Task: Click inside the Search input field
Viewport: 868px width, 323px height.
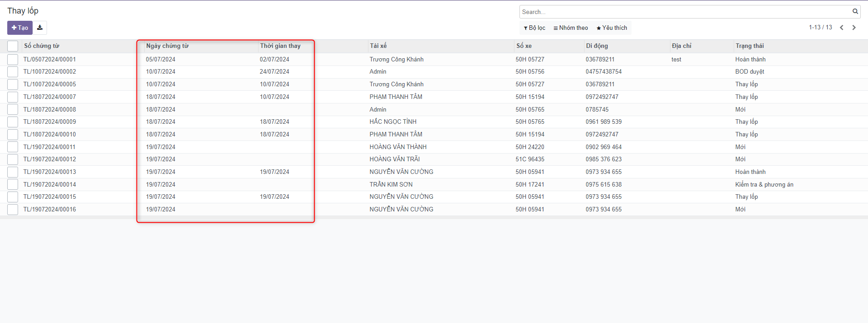Action: [683, 12]
